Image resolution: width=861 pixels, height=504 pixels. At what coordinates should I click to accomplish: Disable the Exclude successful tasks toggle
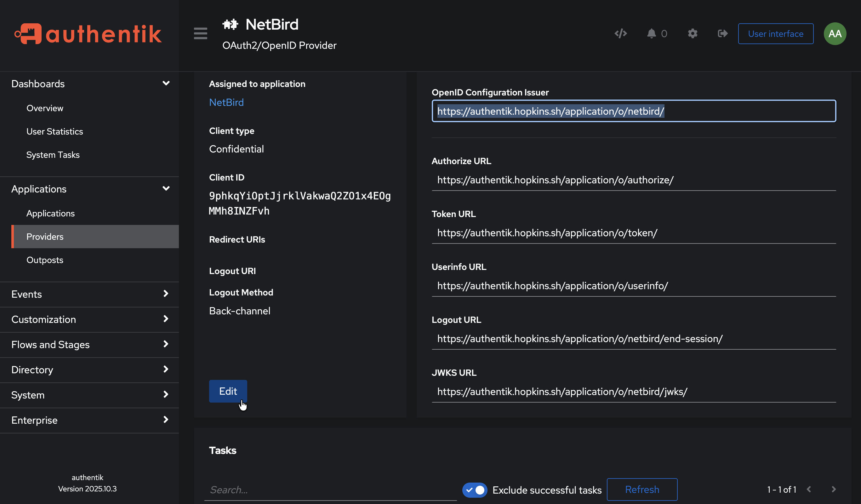(474, 490)
